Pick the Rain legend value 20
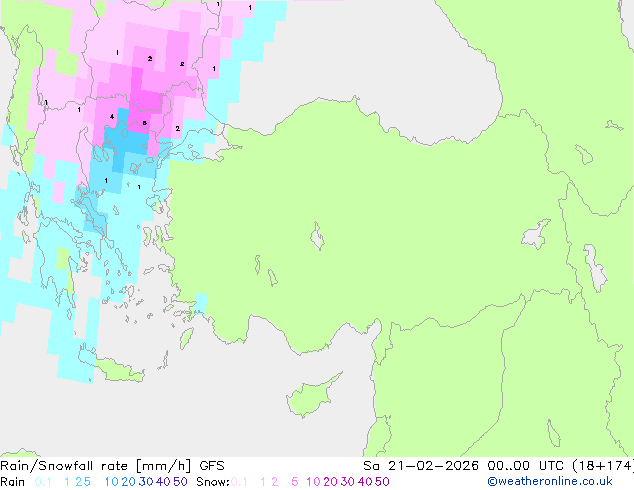634x490 pixels. pos(129,482)
